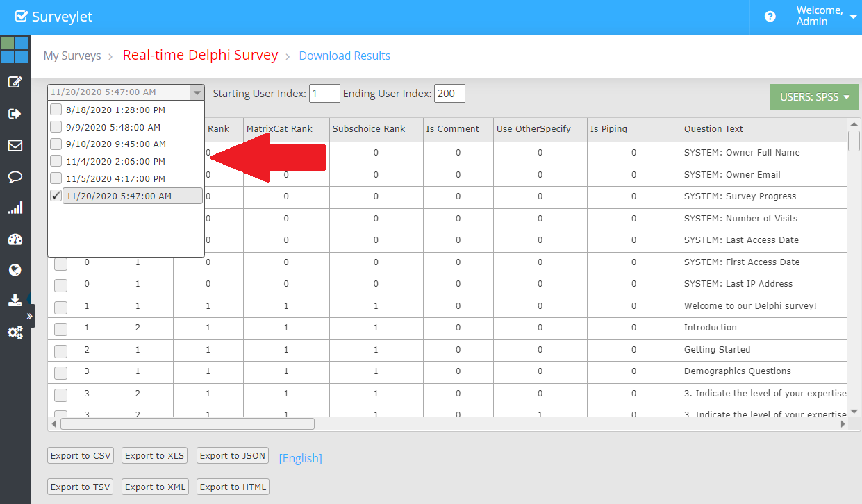This screenshot has width=862, height=504.
Task: Click the globe icon in sidebar
Action: click(x=15, y=269)
